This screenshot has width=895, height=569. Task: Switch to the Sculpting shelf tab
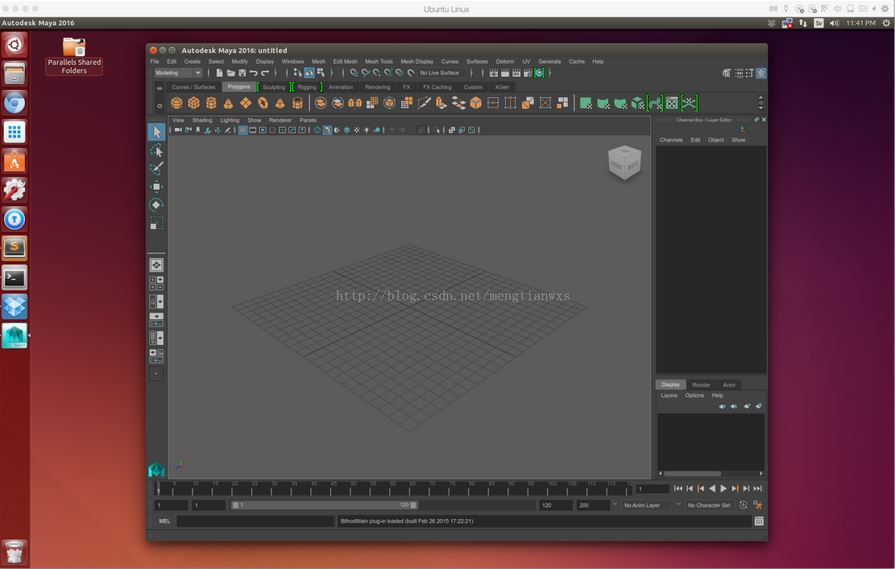pos(274,87)
